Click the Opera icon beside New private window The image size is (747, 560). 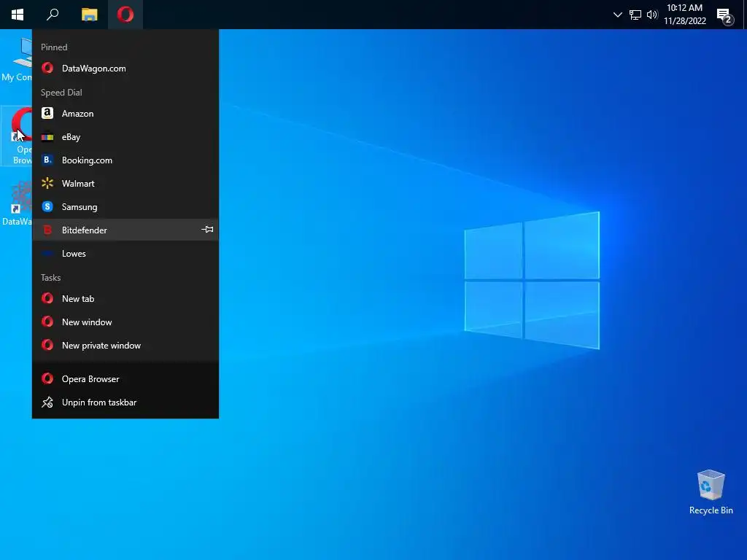click(47, 345)
